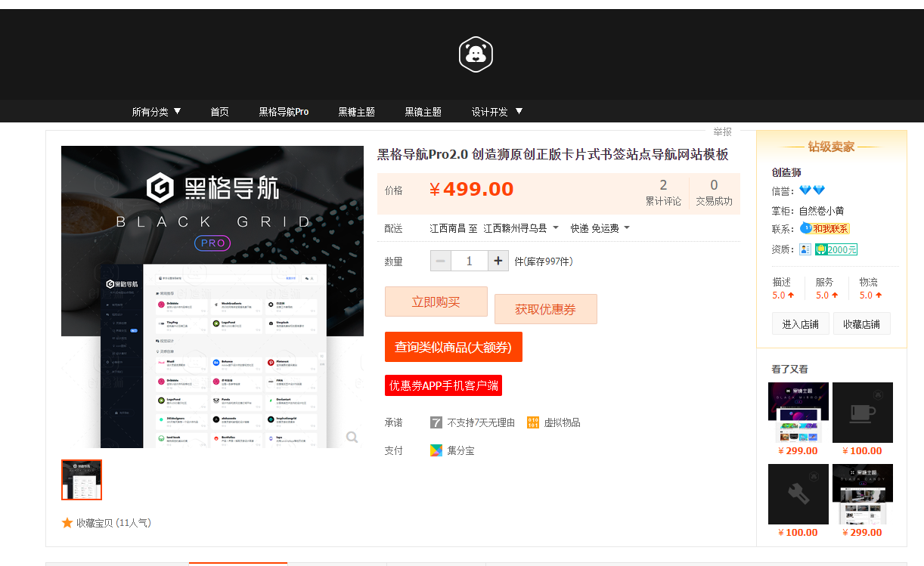Expand the 所有分类 category dropdown

click(155, 111)
